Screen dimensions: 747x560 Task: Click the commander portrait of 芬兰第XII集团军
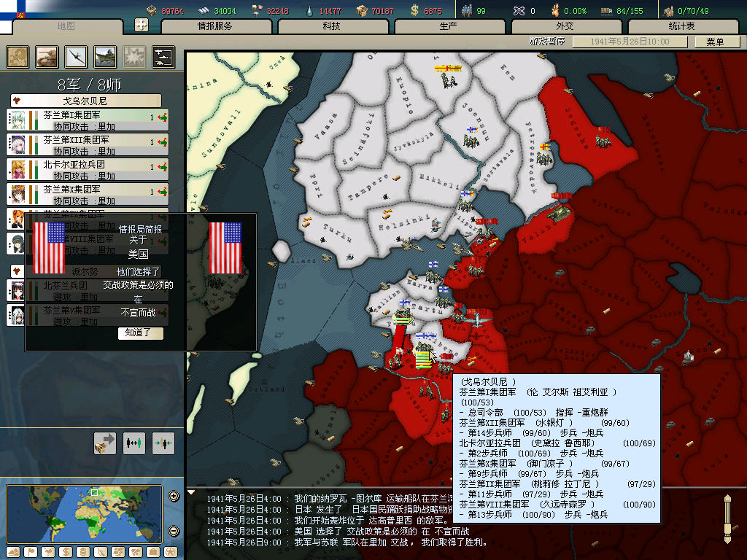tap(18, 145)
